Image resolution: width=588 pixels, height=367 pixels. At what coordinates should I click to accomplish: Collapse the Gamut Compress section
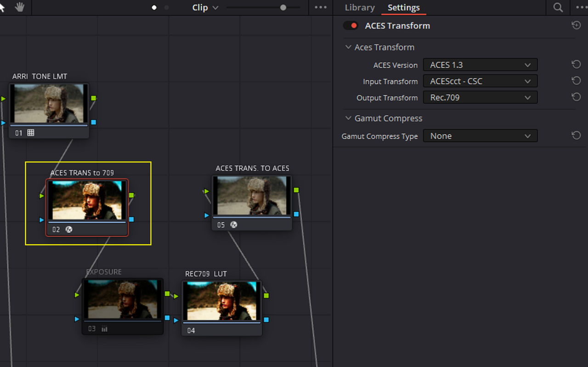[348, 118]
